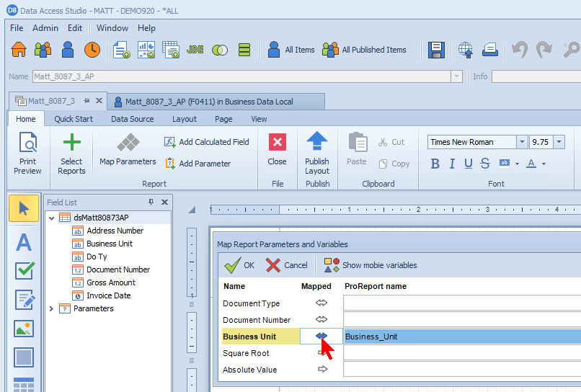The width and height of the screenshot is (581, 392).
Task: Click the globe publish icon
Action: [466, 50]
